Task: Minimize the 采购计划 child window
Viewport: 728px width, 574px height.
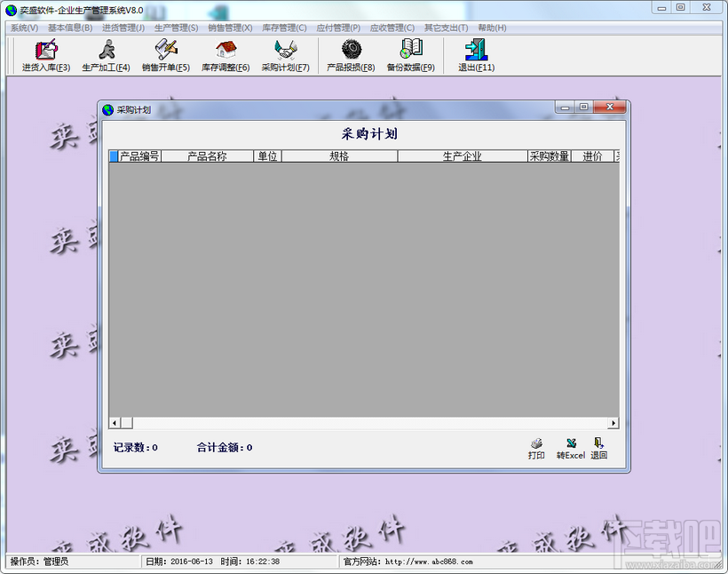Action: click(x=565, y=108)
